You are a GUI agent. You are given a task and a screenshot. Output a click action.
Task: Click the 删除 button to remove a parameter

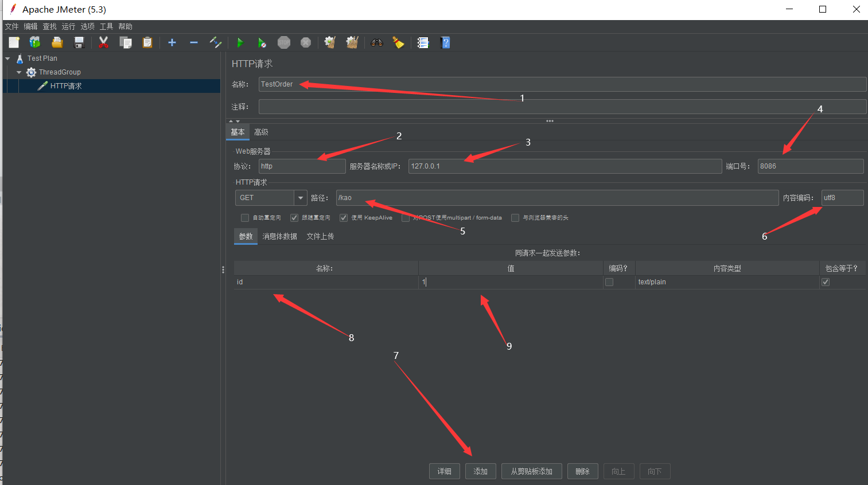[x=582, y=471]
